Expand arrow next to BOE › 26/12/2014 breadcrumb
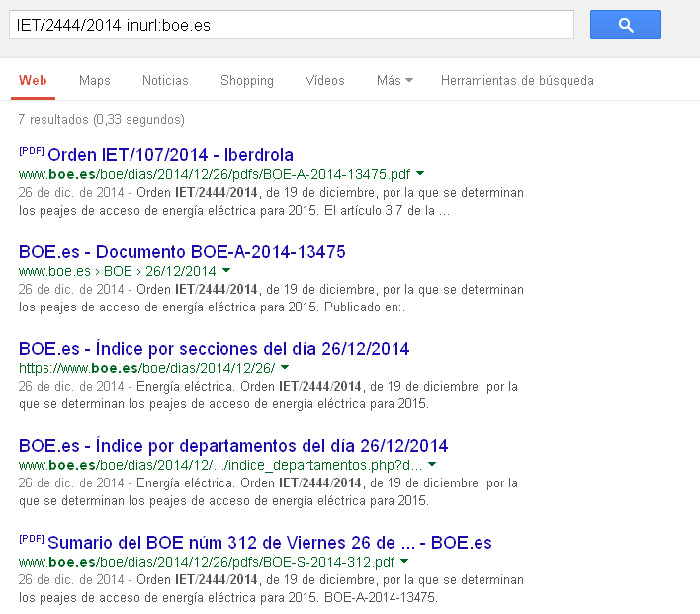The image size is (700, 614). pos(226,270)
